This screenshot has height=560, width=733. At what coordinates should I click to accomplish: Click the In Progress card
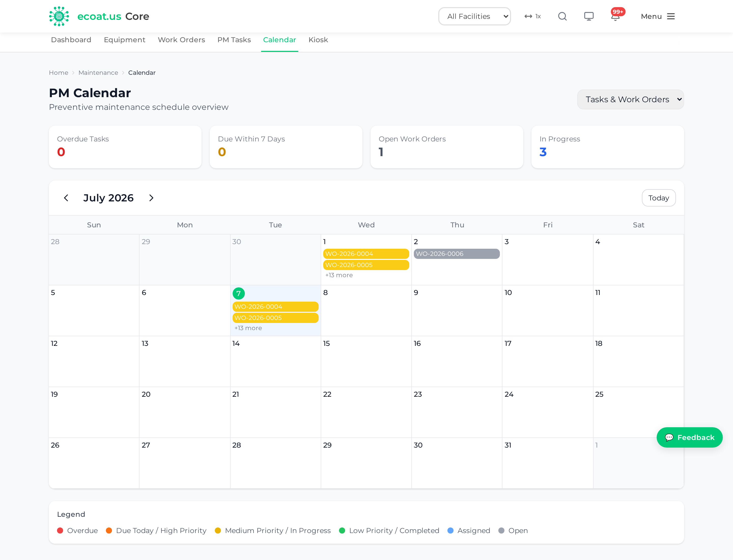point(608,147)
